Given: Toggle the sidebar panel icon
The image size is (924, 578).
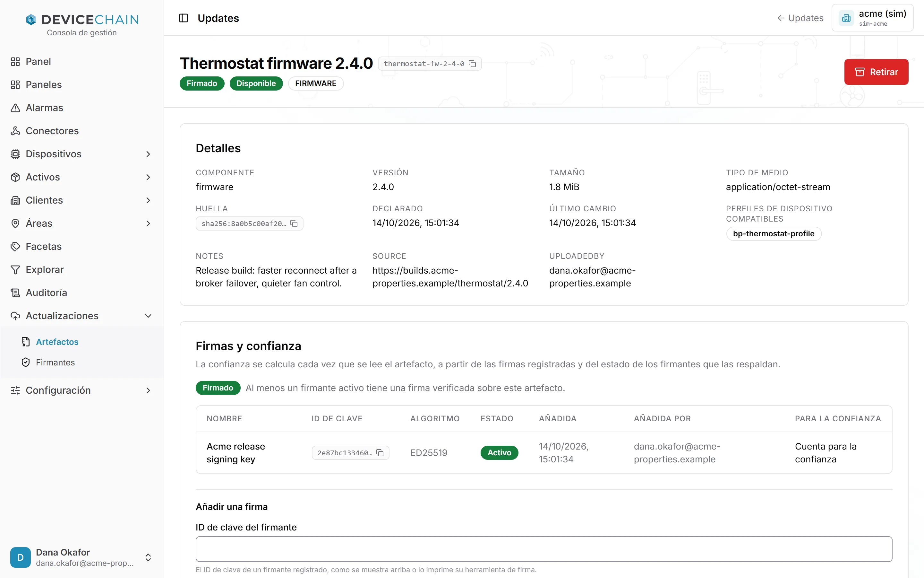Looking at the screenshot, I should [x=183, y=18].
